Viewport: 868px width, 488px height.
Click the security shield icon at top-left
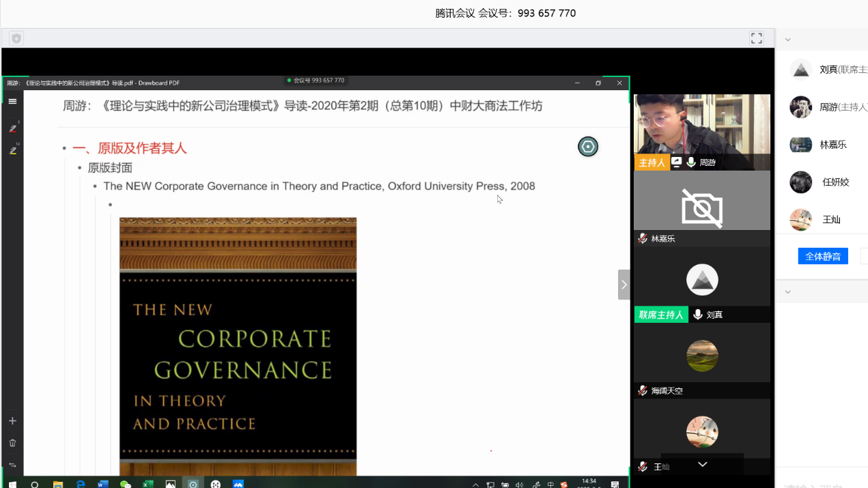coord(16,39)
